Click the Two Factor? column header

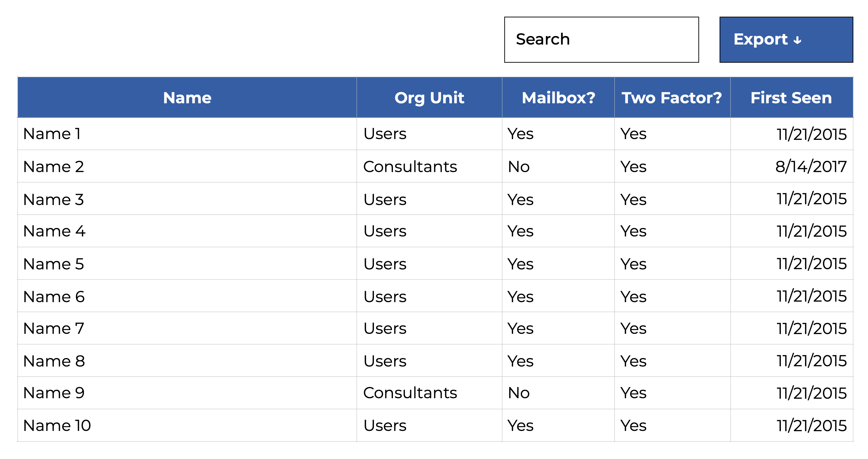672,98
